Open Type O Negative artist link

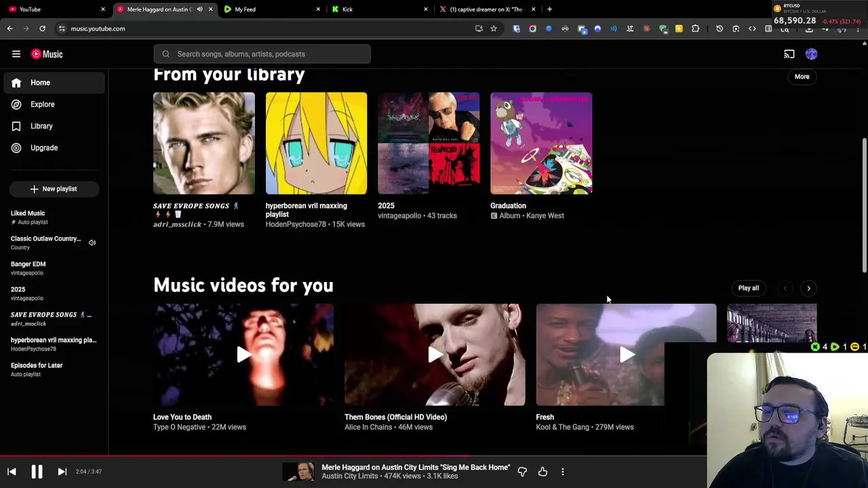click(x=180, y=427)
